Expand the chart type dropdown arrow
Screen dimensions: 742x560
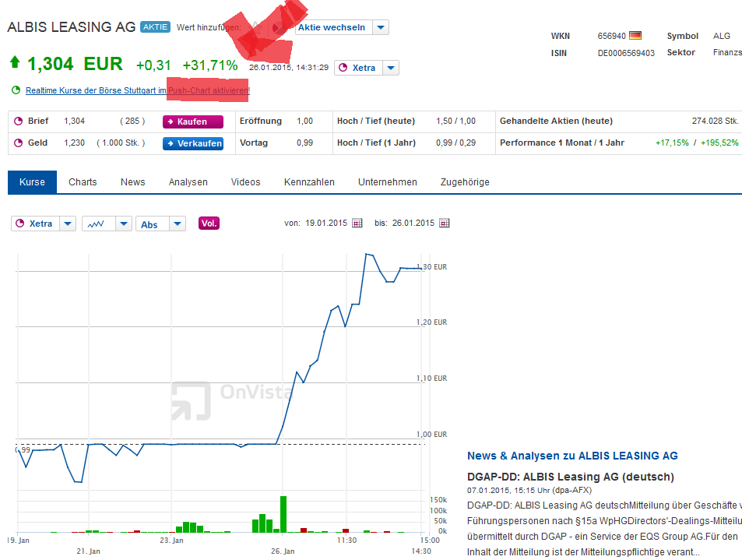[x=124, y=224]
